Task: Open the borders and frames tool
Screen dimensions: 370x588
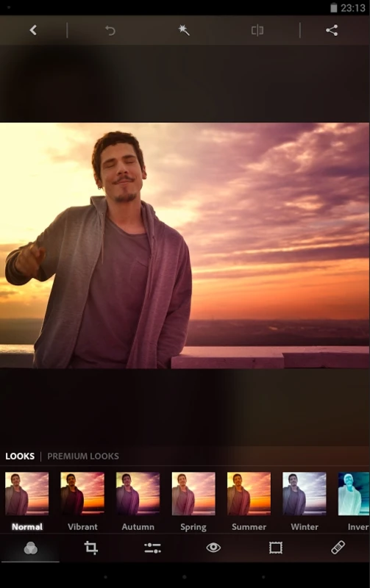Action: click(275, 548)
